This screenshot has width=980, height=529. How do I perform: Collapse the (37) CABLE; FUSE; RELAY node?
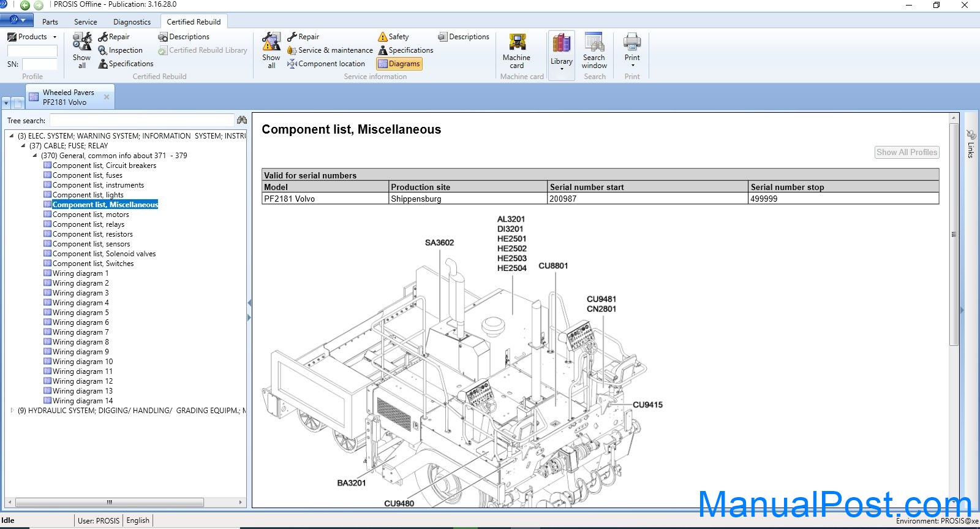coord(23,146)
